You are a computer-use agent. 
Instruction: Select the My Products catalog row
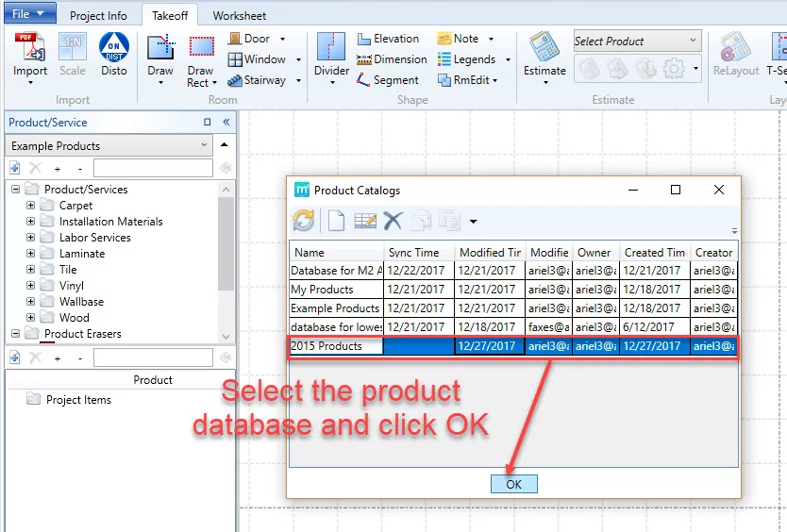pos(323,290)
